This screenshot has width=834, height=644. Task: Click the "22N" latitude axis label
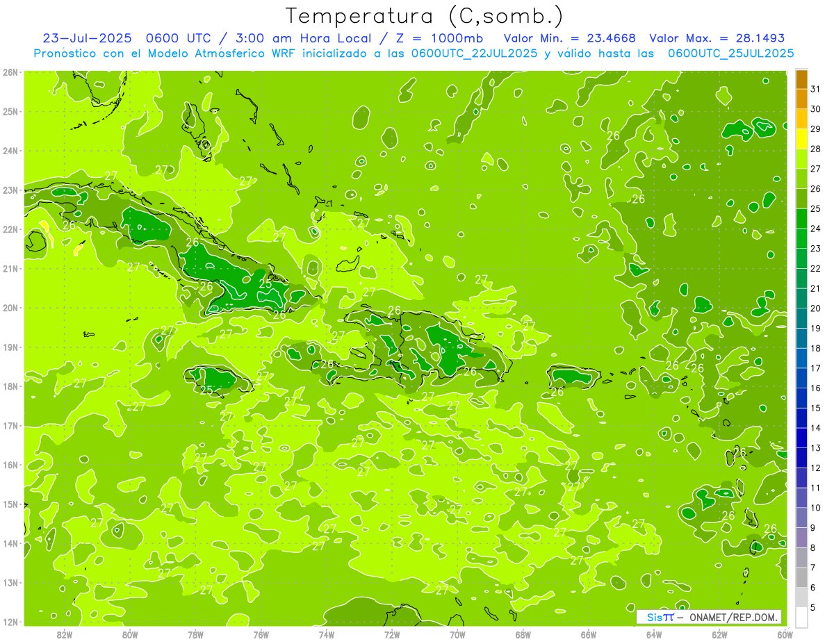(10, 229)
